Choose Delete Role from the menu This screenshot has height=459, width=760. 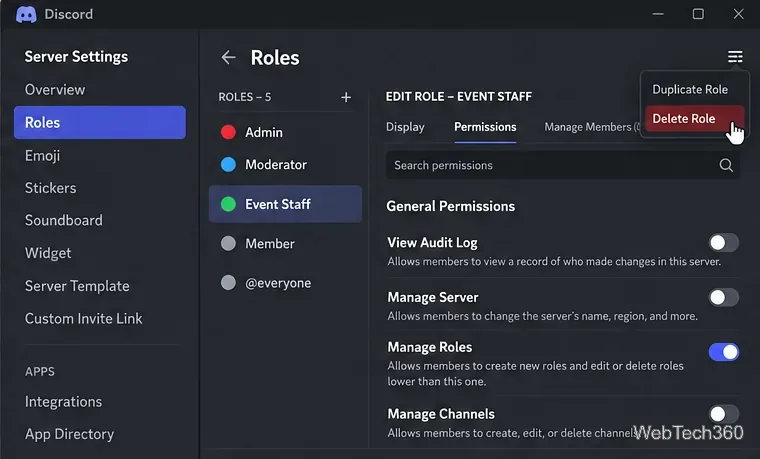pyautogui.click(x=695, y=119)
